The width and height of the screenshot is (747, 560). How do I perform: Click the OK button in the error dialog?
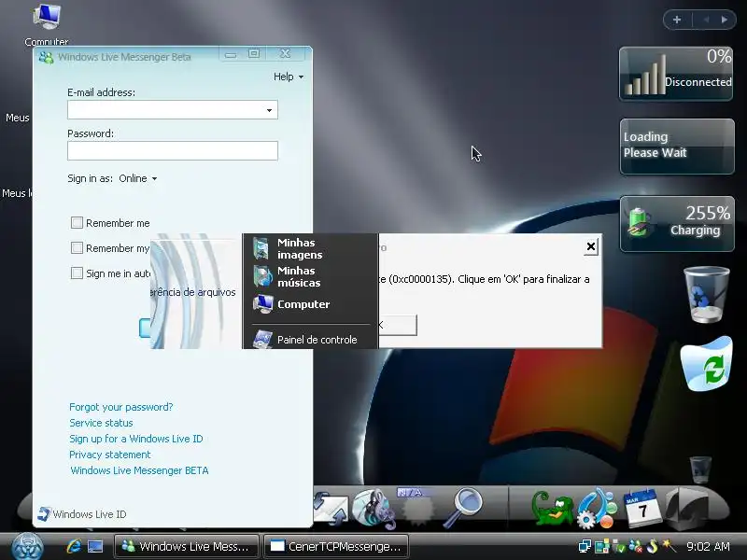click(398, 325)
